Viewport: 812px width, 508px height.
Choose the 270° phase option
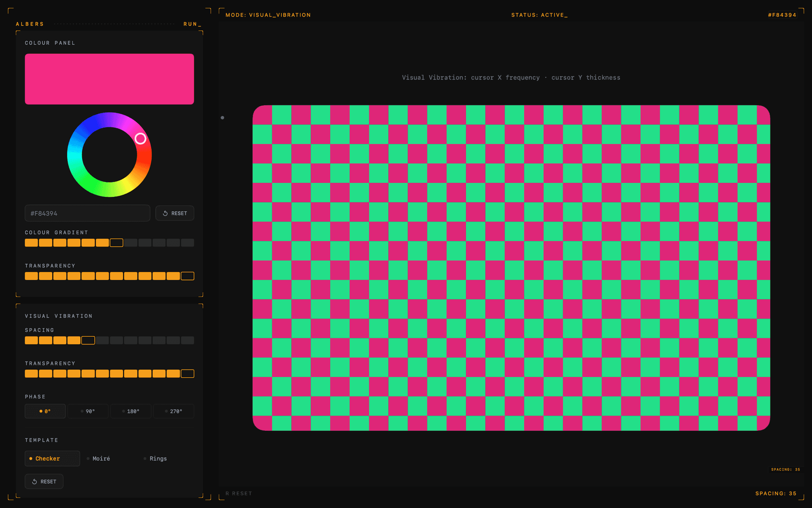click(174, 411)
